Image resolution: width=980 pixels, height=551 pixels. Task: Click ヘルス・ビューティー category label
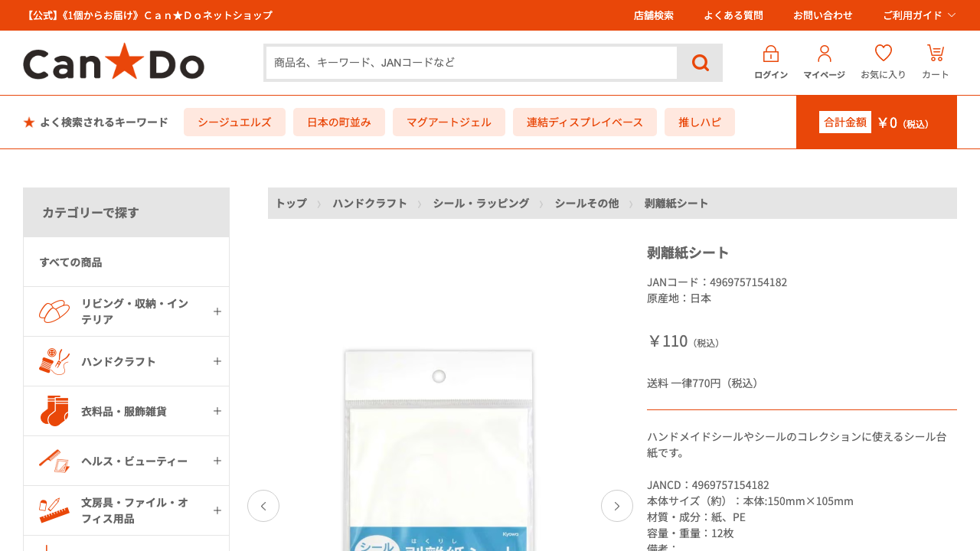[x=134, y=461]
